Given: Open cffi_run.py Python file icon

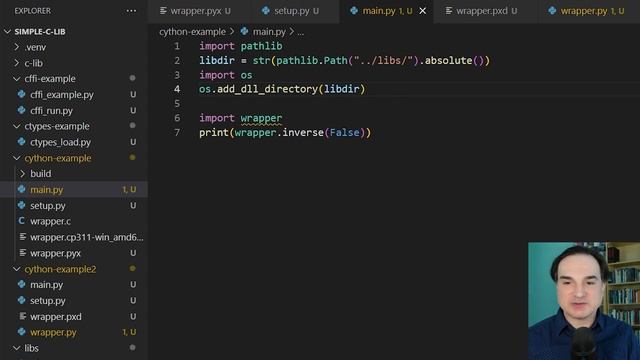Looking at the screenshot, I should 22,110.
